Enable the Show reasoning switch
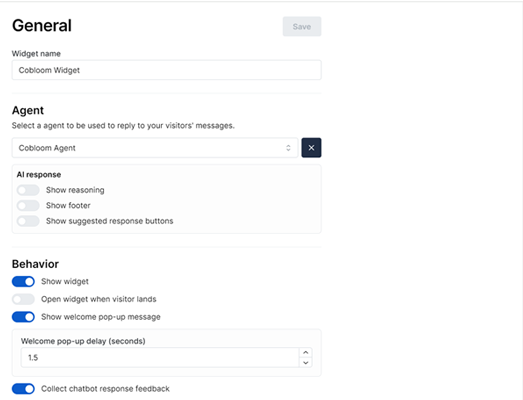This screenshot has height=400, width=523. point(28,190)
